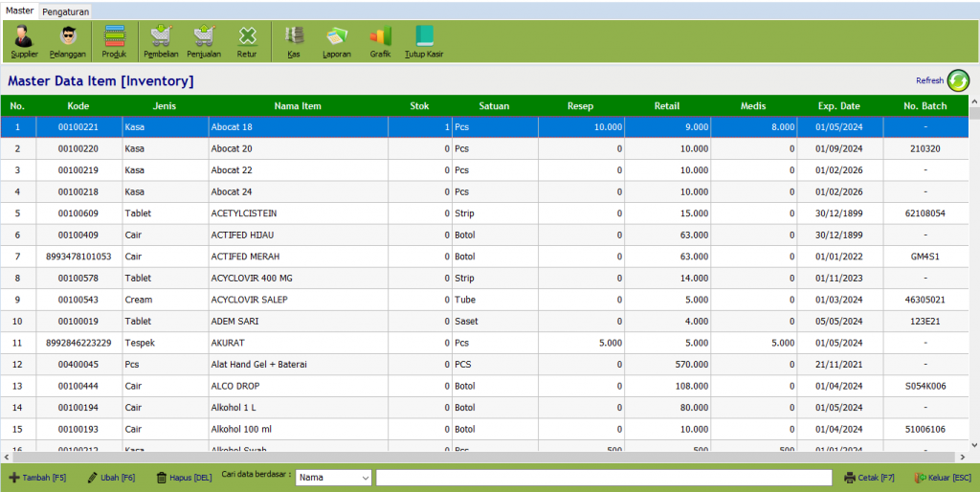Screen dimensions: 980x492
Task: Click the Hapus [DEL] button
Action: tap(184, 477)
